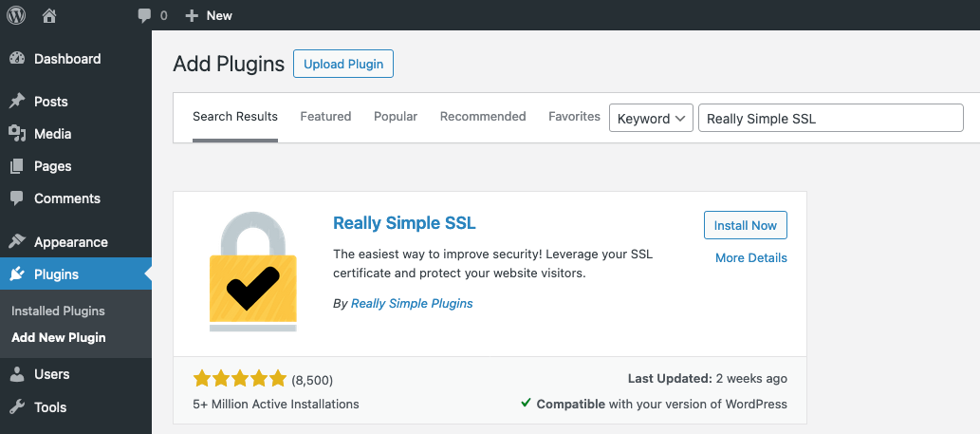Image resolution: width=980 pixels, height=434 pixels.
Task: Click the green compatibility checkmark icon
Action: 526,404
